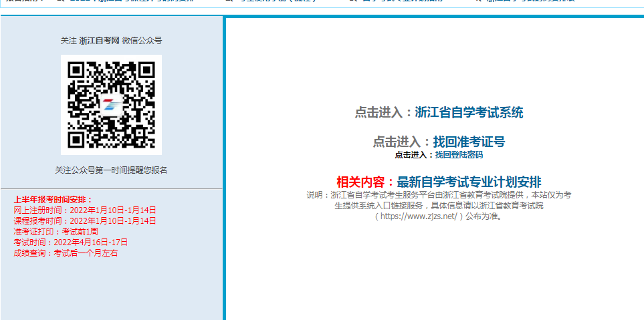Click the WeChat QR code image
The width and height of the screenshot is (644, 320).
111,105
